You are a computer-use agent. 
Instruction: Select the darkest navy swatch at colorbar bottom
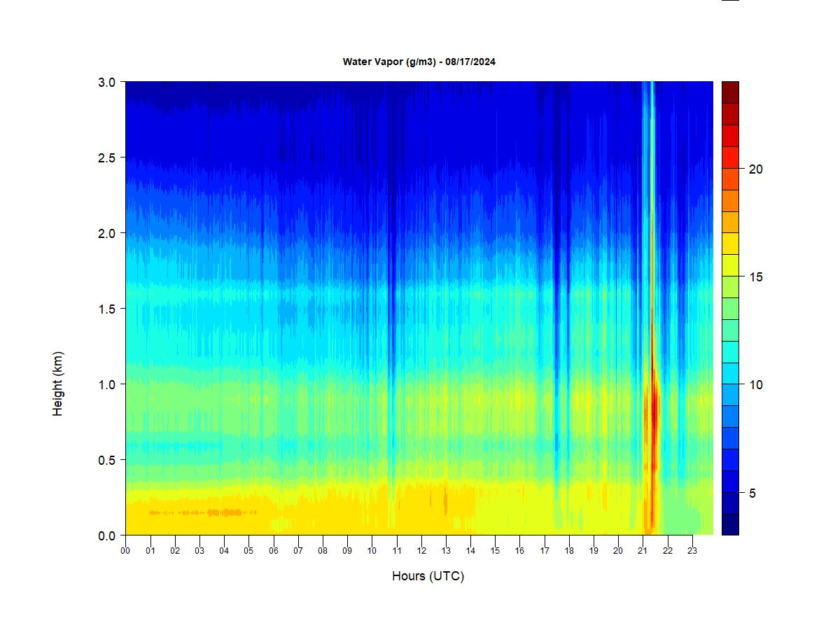point(730,524)
